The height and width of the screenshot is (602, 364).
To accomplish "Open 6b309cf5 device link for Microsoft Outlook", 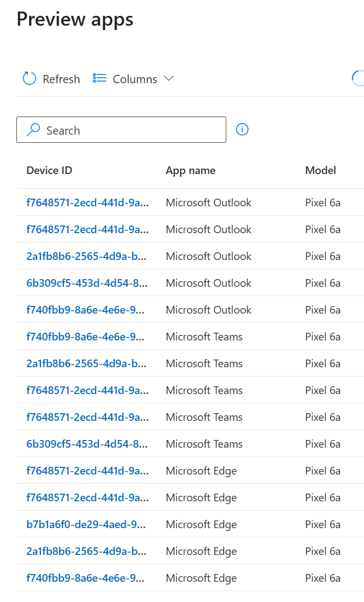I will click(x=87, y=283).
